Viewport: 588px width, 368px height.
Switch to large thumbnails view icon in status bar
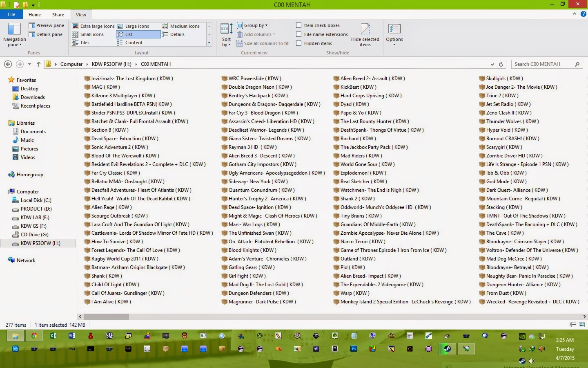(582, 325)
